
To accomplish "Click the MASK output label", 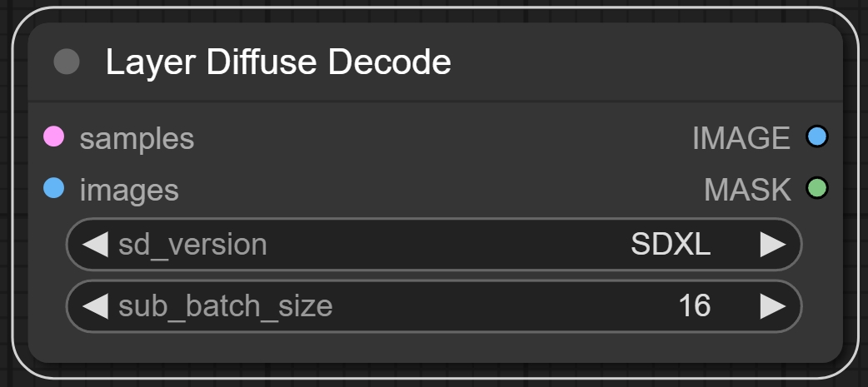I will [747, 190].
